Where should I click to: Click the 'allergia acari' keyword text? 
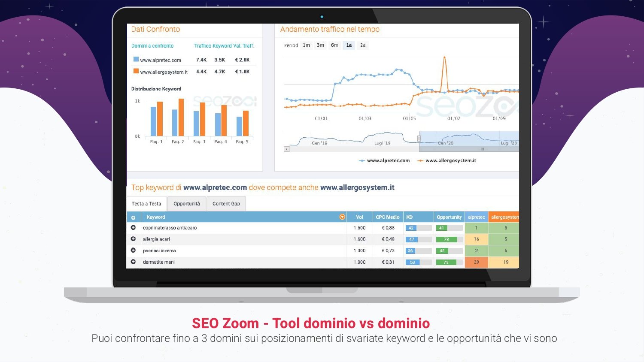156,239
